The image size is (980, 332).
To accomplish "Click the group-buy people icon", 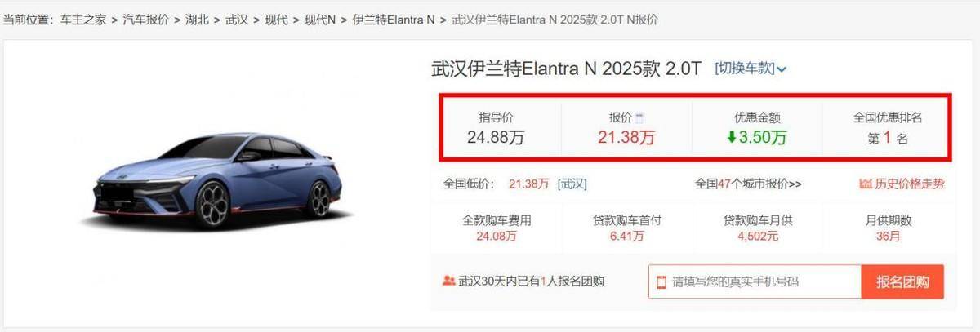I will [x=448, y=281].
